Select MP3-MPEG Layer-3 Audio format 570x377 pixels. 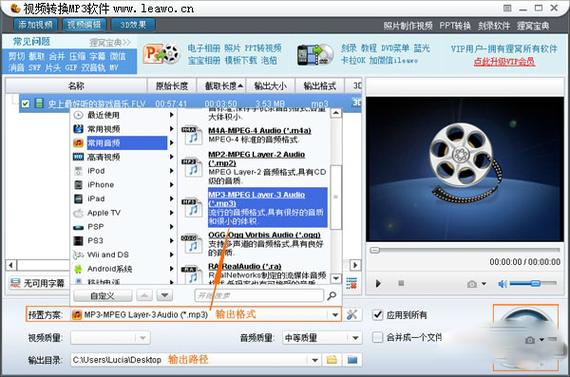pyautogui.click(x=268, y=208)
